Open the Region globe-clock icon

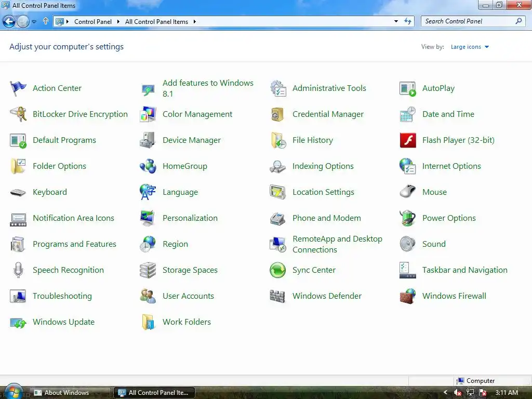click(148, 244)
